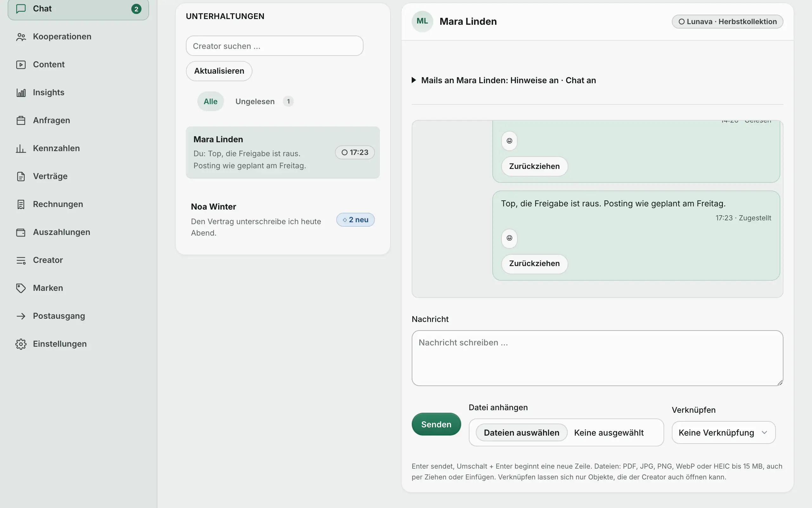Screen dimensions: 812x508
Task: Click the ML avatar of Mara Linden
Action: click(x=422, y=21)
